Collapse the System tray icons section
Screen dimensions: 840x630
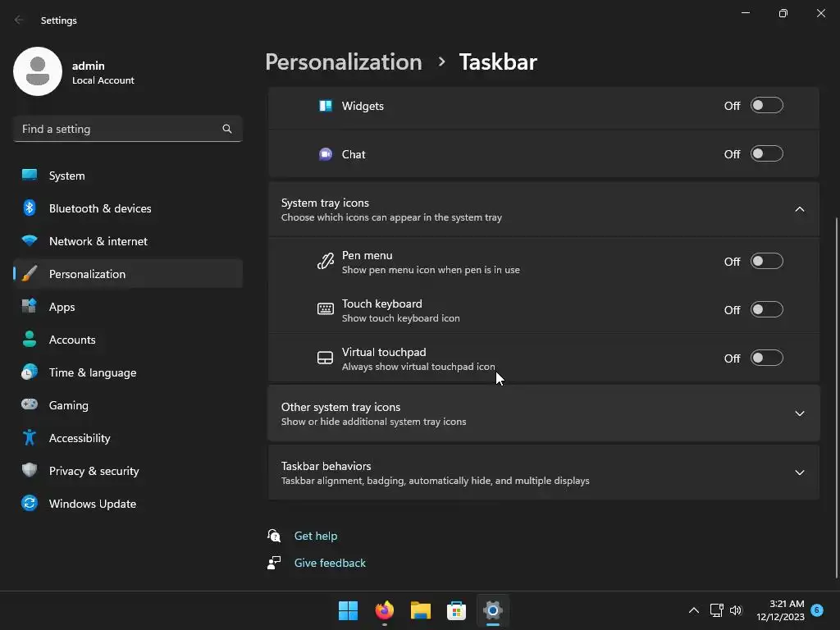799,209
